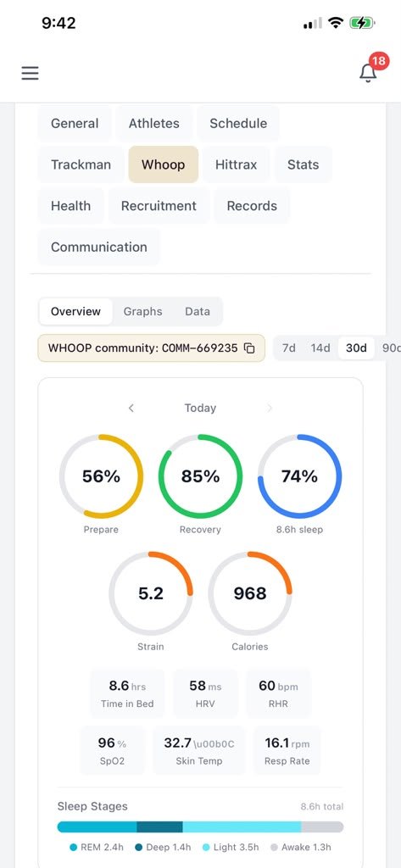The height and width of the screenshot is (868, 401).
Task: Open the Trackman section
Action: [x=81, y=164]
